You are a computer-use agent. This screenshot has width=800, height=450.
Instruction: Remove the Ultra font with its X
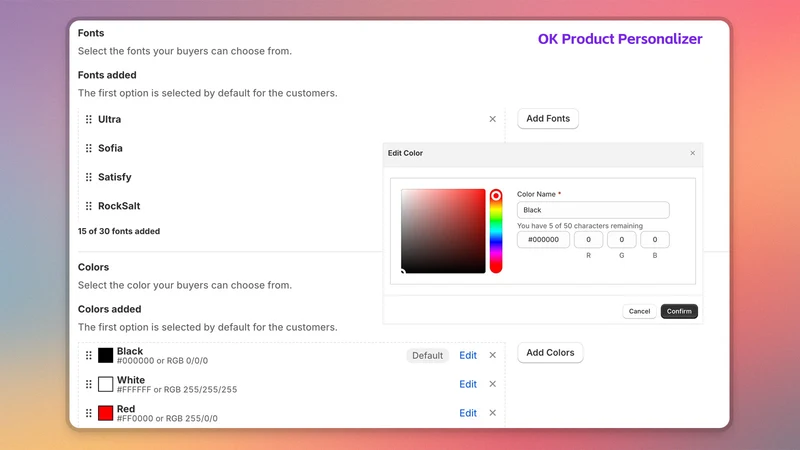(492, 119)
